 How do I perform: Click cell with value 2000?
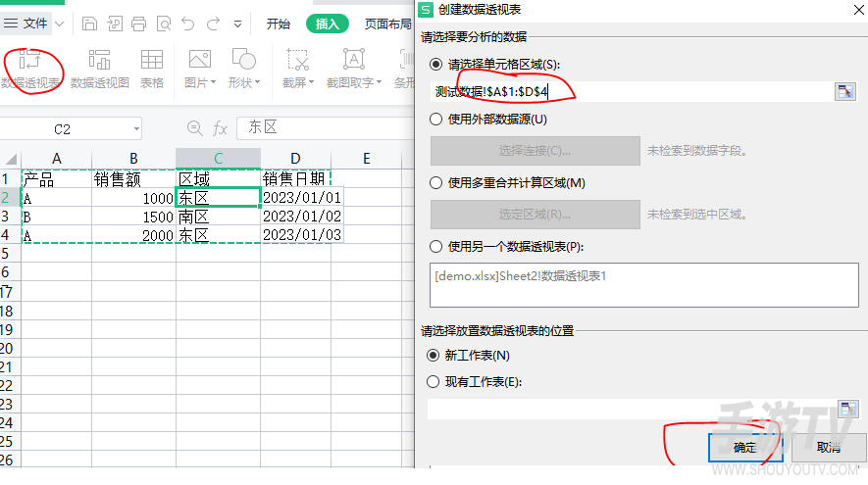[133, 235]
